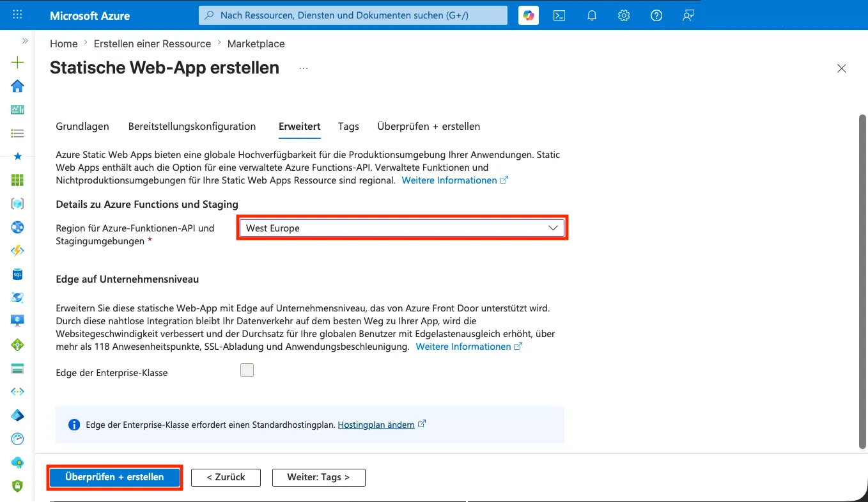Show notifications via the bell icon
The height and width of the screenshot is (502, 868).
(x=592, y=15)
